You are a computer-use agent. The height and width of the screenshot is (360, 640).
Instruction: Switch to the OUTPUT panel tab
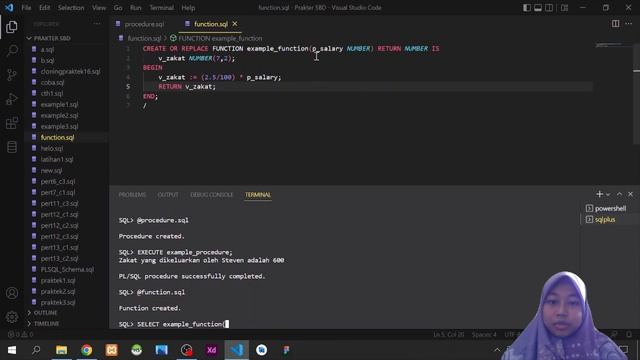pos(168,195)
